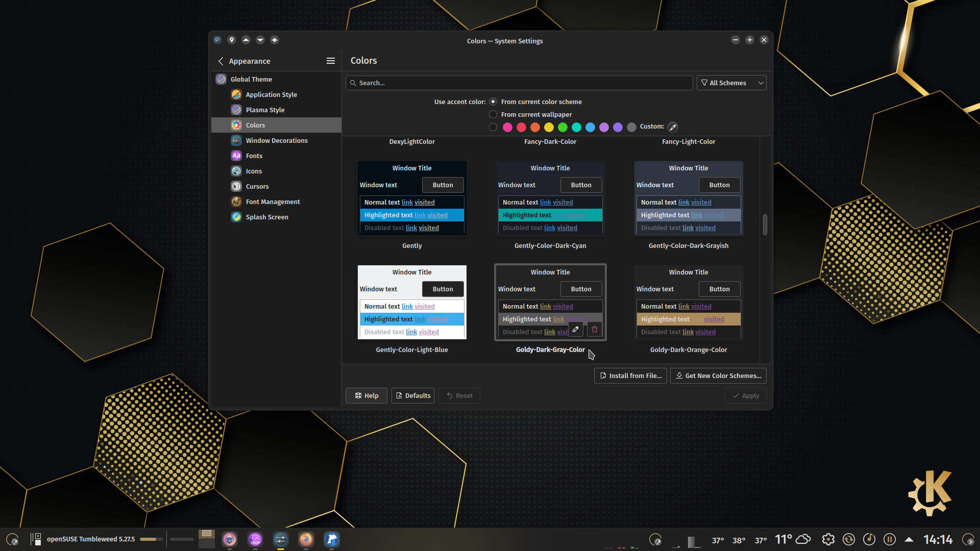Click the software updates tray icon

[x=849, y=539]
